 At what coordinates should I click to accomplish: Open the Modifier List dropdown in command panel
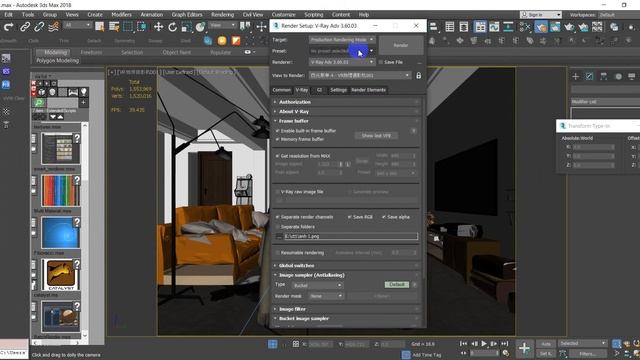pyautogui.click(x=605, y=102)
